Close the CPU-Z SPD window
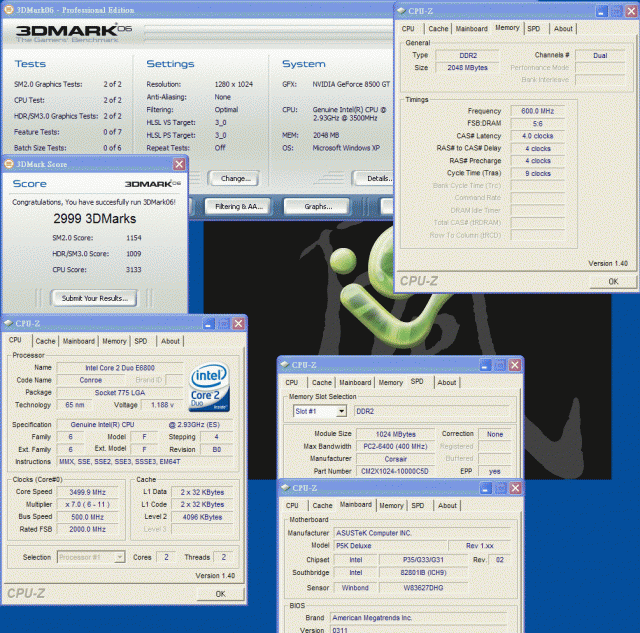 (515, 365)
